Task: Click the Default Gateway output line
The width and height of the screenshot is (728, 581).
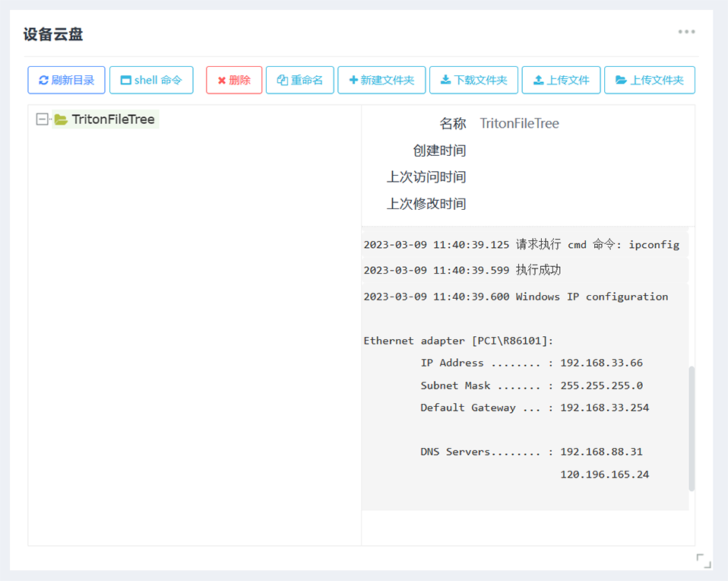Action: pyautogui.click(x=534, y=408)
